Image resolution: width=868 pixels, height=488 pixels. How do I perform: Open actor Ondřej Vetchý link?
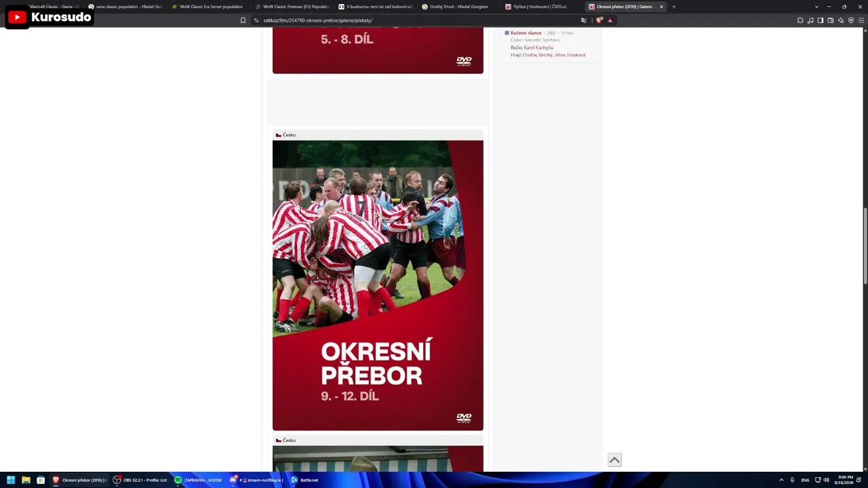(x=537, y=55)
